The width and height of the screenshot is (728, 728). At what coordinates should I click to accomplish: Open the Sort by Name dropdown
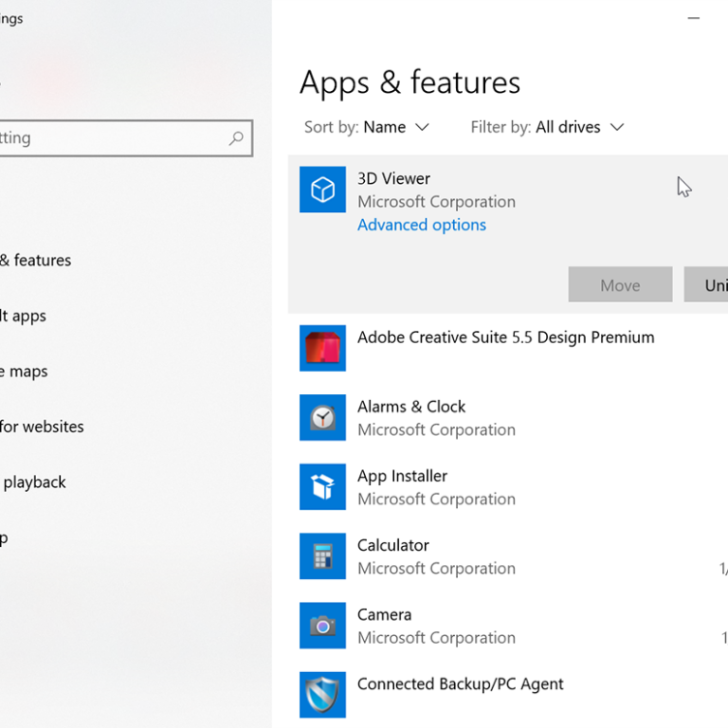(367, 127)
